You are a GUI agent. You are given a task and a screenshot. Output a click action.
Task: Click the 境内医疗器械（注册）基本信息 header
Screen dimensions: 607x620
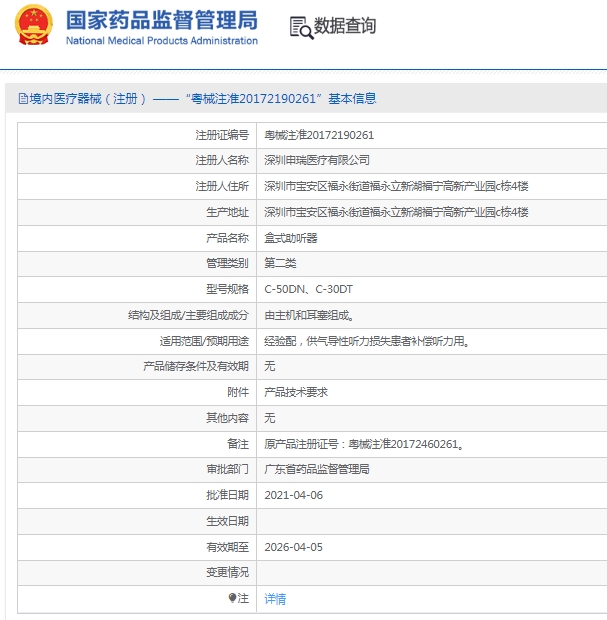197,98
